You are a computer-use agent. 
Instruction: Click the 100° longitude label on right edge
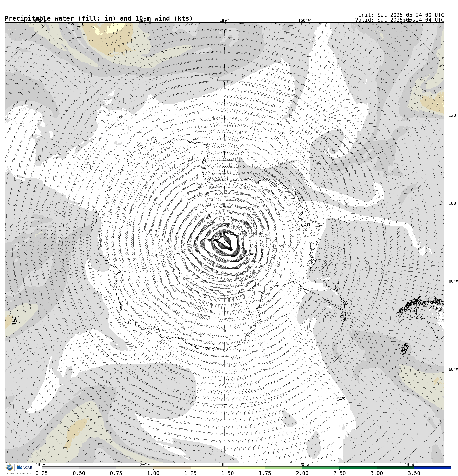click(453, 204)
